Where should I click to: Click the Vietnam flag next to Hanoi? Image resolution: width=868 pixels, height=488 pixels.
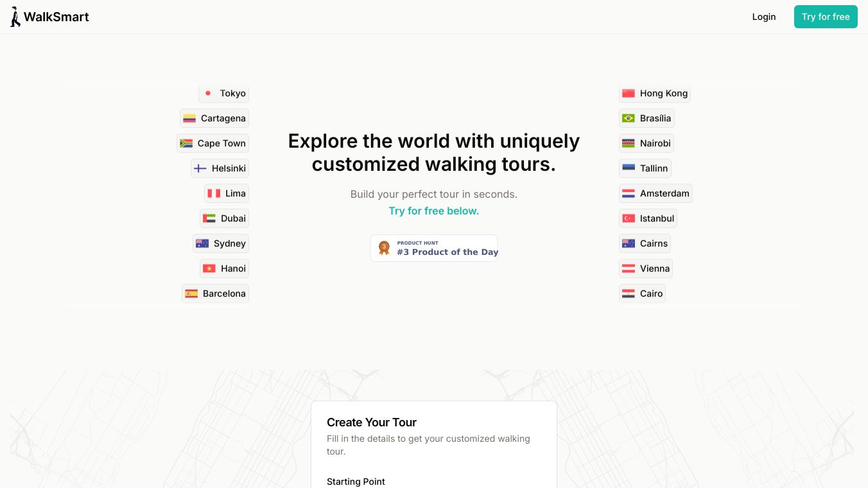209,268
